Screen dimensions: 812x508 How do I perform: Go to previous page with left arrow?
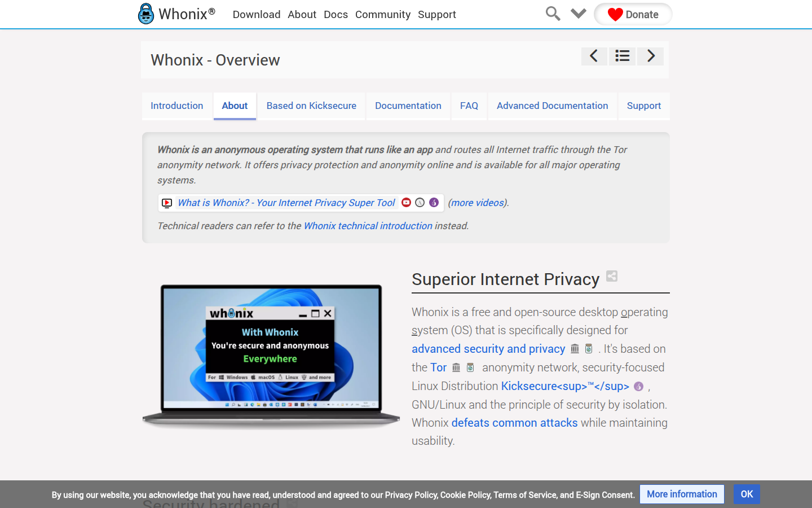point(594,56)
